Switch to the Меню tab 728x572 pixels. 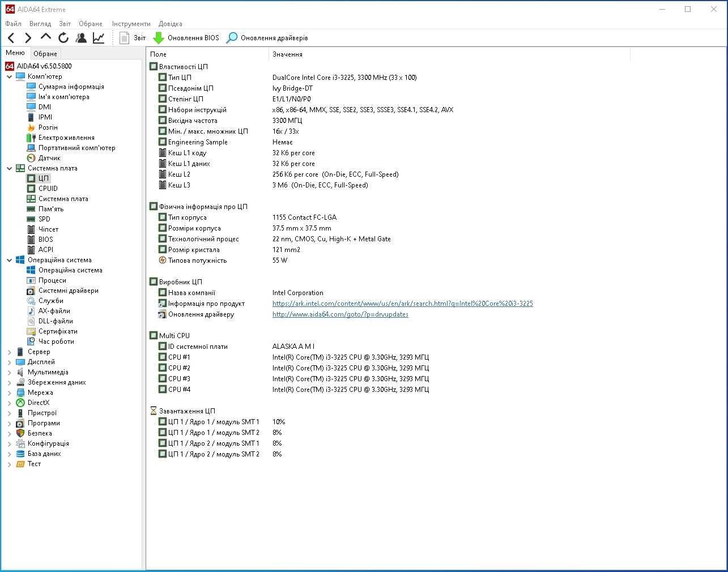coord(15,53)
